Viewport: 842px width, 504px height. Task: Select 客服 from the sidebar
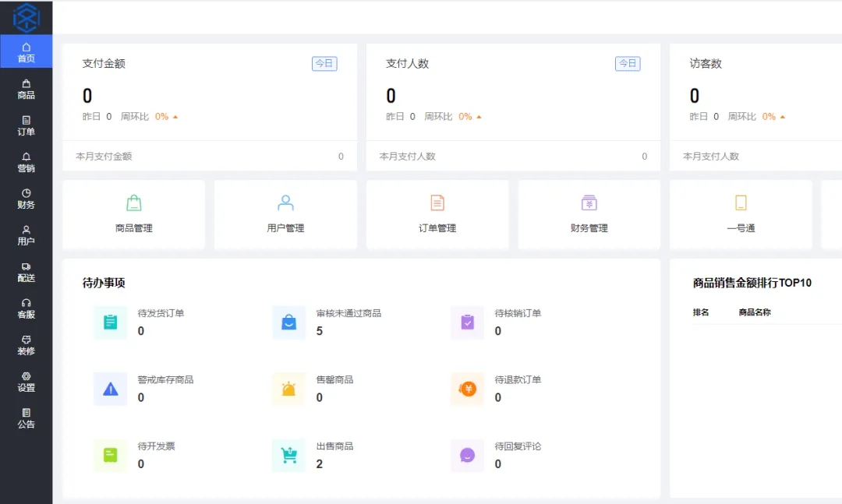(26, 308)
